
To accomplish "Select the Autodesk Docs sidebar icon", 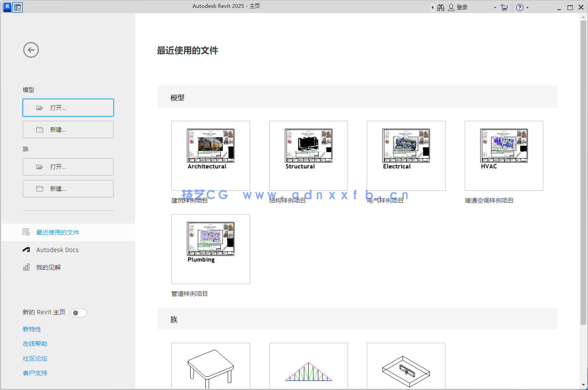I will [x=25, y=249].
